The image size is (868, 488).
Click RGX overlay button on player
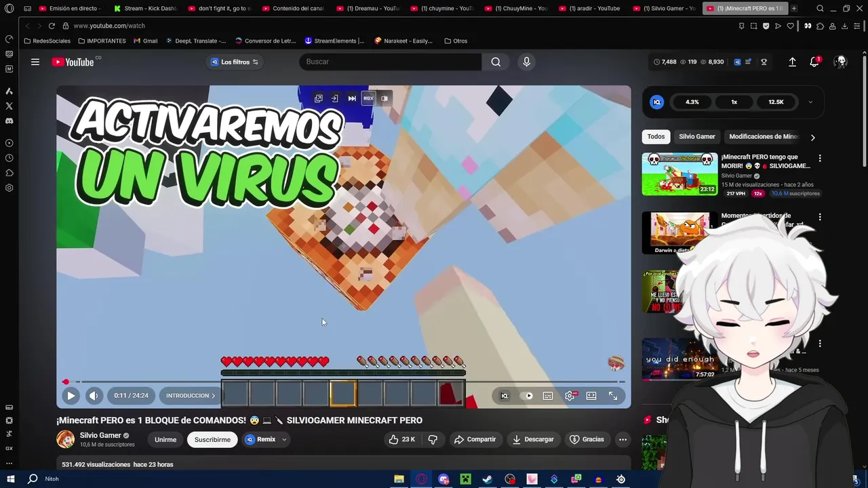[x=368, y=98]
